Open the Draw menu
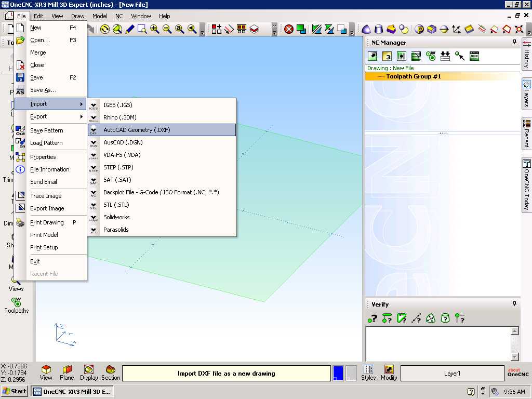Screen dimensions: 532x399 78,16
